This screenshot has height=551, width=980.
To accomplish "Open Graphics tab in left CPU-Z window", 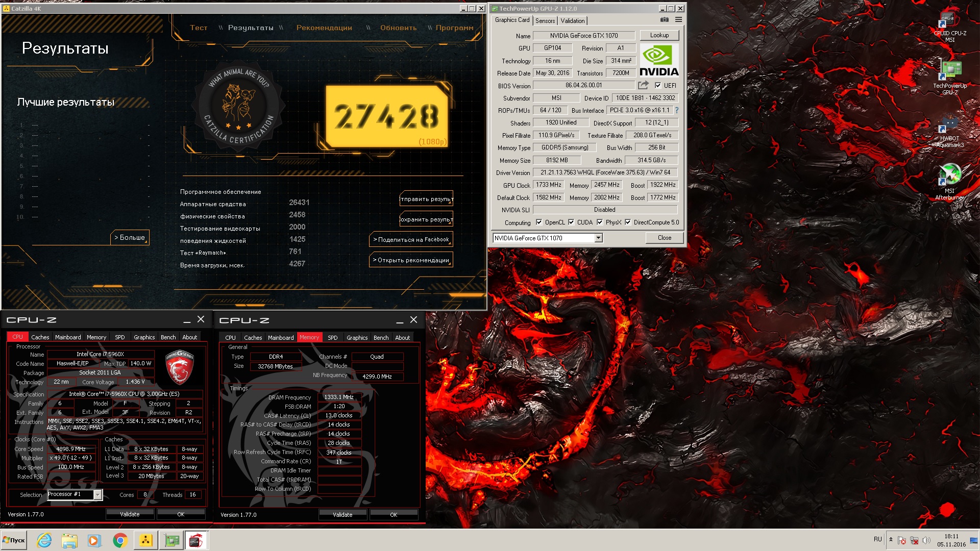I will 144,337.
